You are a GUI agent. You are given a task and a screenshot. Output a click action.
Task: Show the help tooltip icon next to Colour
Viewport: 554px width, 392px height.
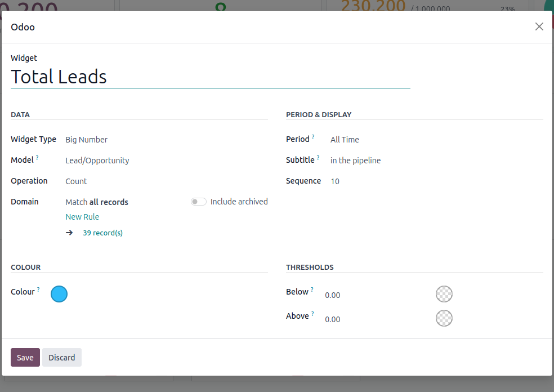coord(38,289)
